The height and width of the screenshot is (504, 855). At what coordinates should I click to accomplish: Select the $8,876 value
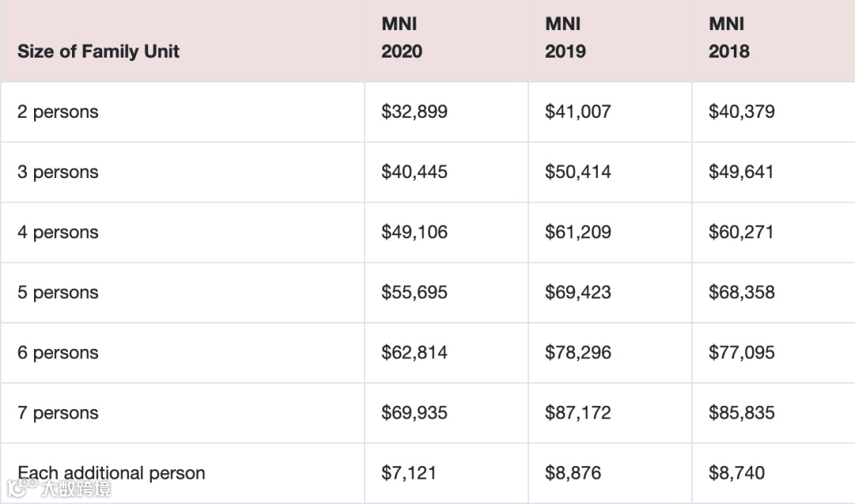(572, 473)
